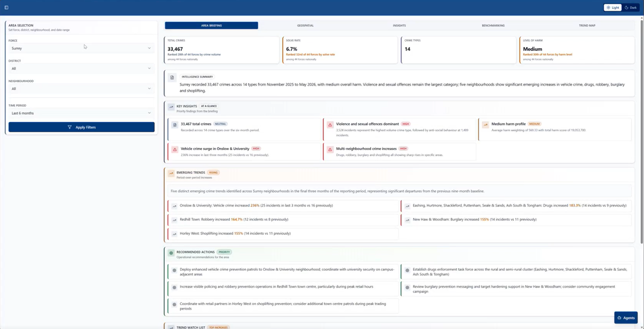
Task: Open the Agents button
Action: 626,318
